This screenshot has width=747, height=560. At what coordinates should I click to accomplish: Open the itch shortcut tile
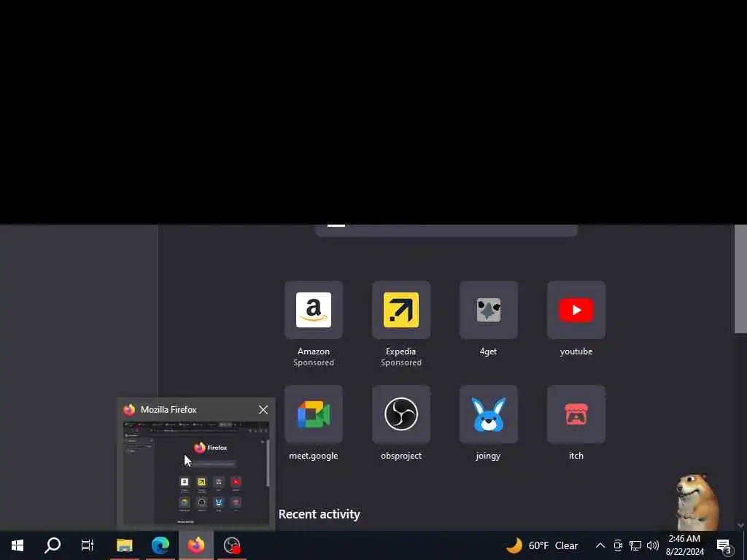pos(576,414)
